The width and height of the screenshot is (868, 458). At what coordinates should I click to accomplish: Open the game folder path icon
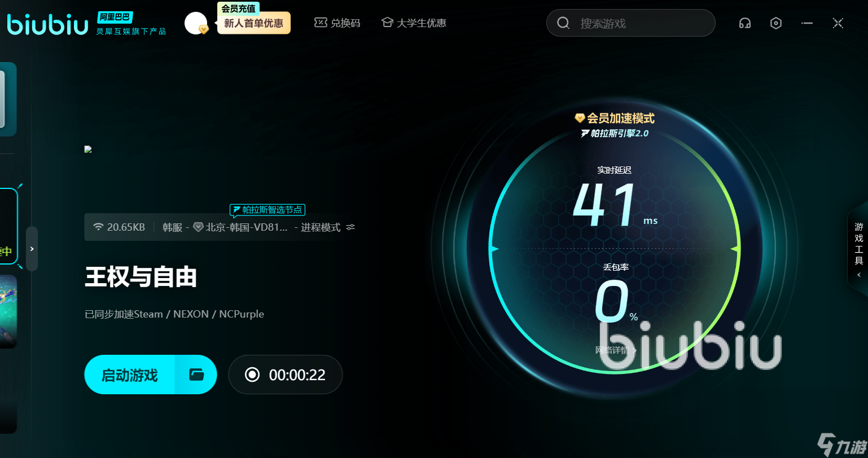(196, 375)
